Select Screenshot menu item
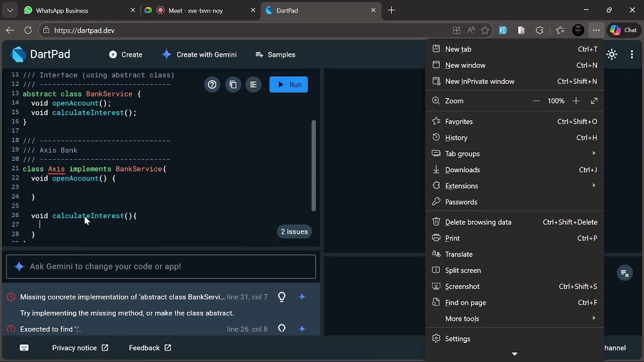This screenshot has height=362, width=644. (x=515, y=287)
